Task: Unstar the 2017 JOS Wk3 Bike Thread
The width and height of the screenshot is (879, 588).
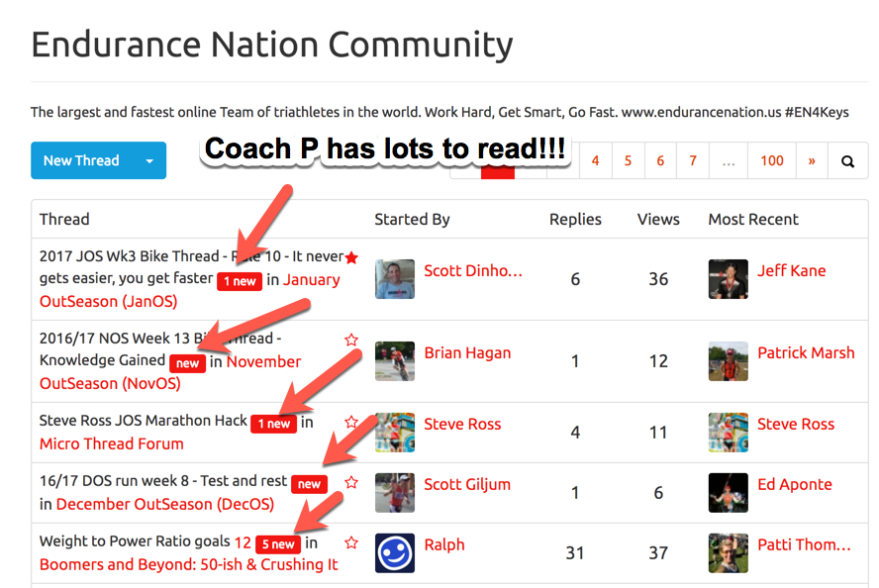Action: click(351, 257)
